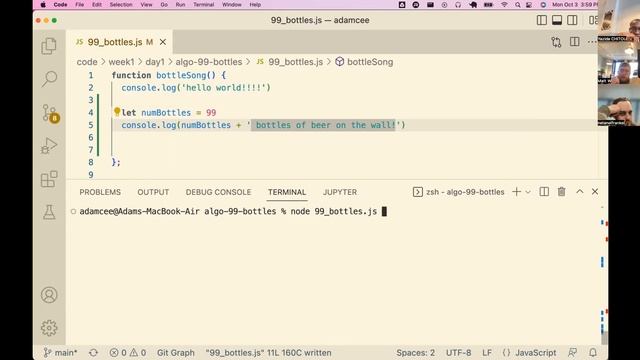Click the 'numBottles' variable on line 4
640x360 pixels.
point(166,113)
